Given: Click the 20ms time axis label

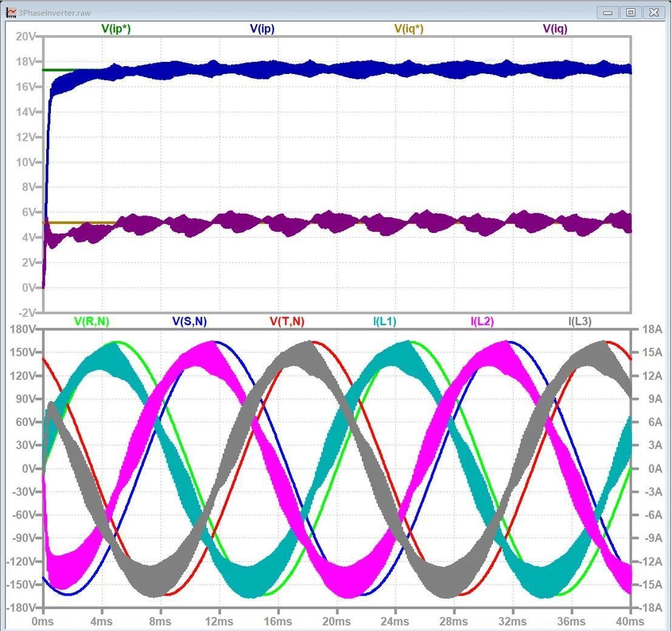Looking at the screenshot, I should [x=336, y=621].
